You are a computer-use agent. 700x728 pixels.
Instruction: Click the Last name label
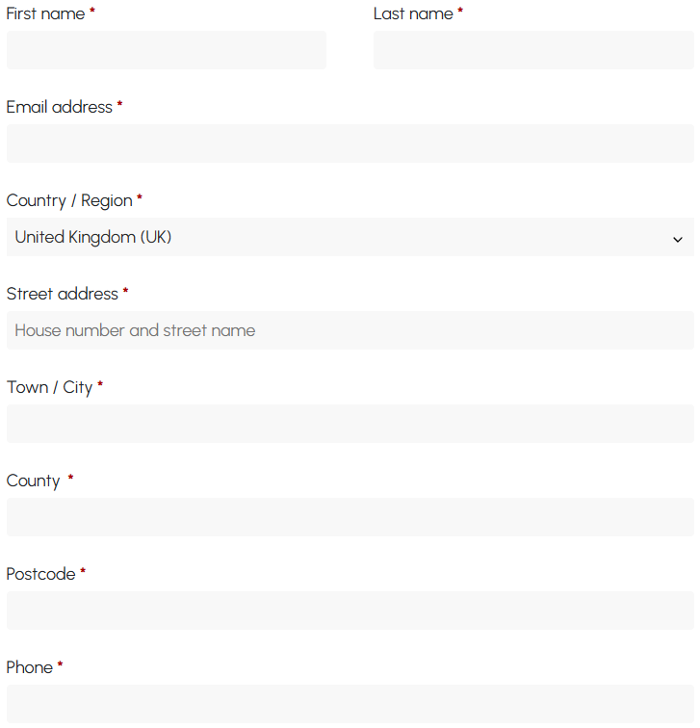coord(413,13)
